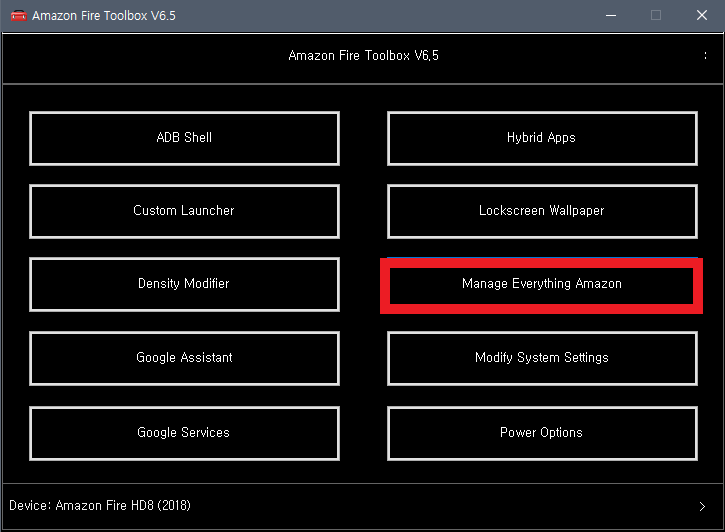The width and height of the screenshot is (725, 532).
Task: Open Lockscreen Wallpaper settings
Action: [x=542, y=211]
